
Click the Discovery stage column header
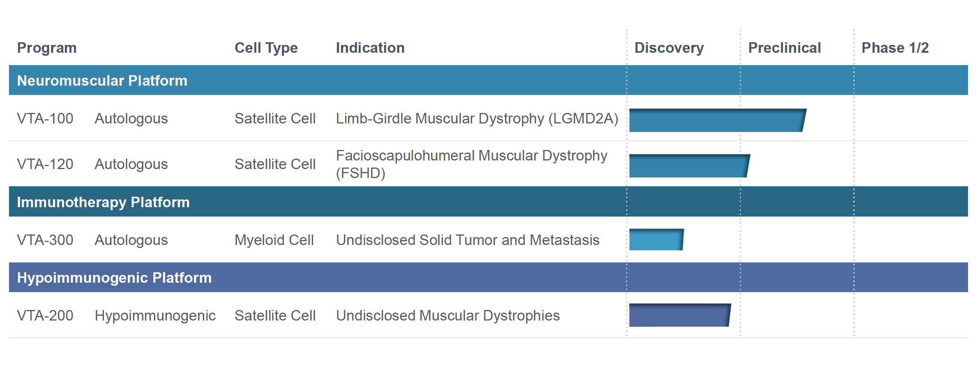[x=669, y=48]
